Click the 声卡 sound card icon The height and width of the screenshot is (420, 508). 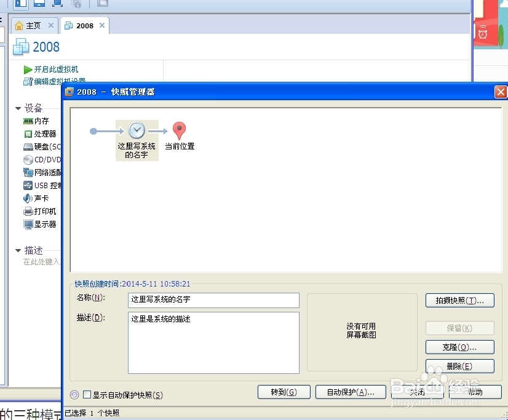click(28, 198)
